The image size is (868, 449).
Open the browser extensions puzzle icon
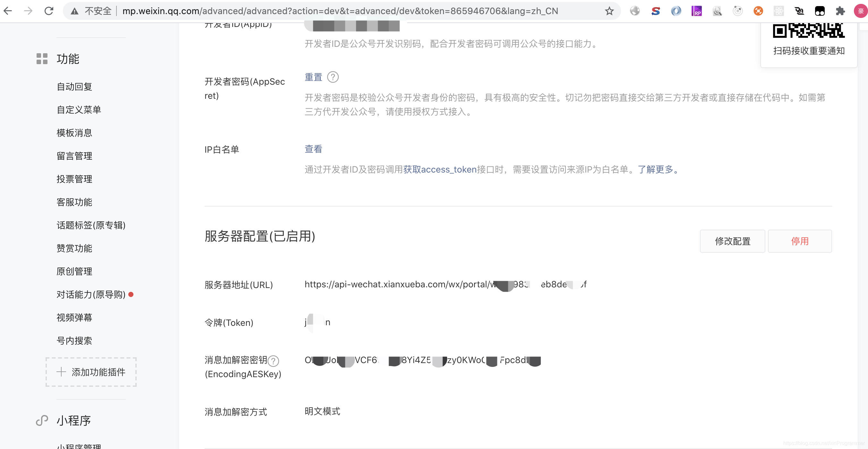[840, 11]
